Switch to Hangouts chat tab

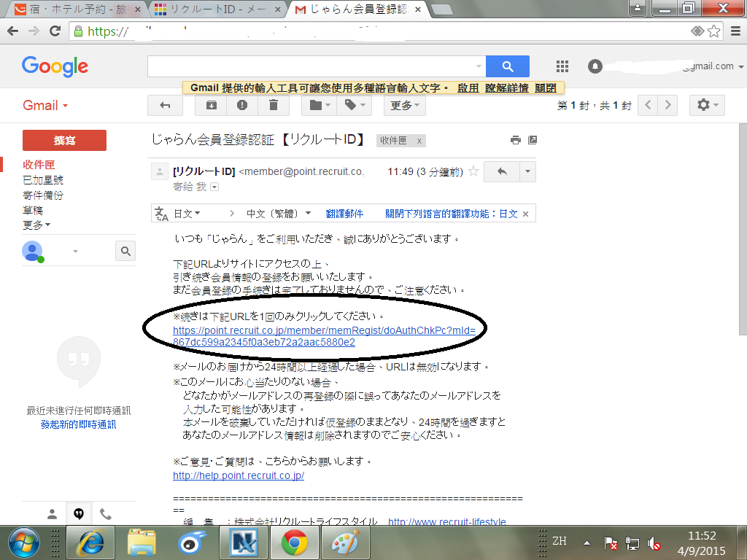(79, 514)
